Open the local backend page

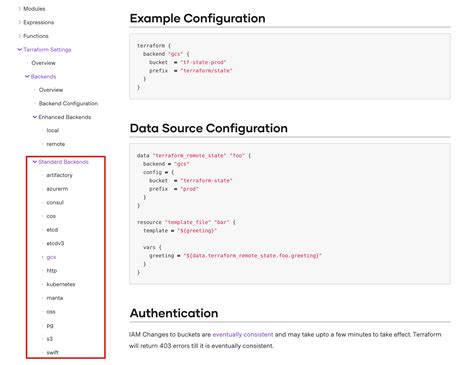pos(53,130)
